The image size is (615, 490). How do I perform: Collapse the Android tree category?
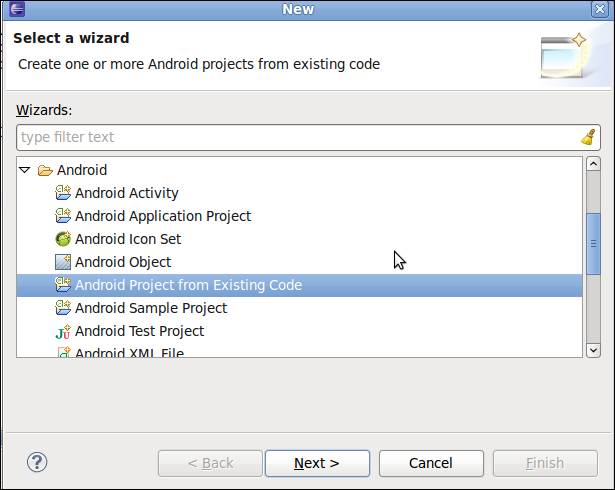coord(25,170)
